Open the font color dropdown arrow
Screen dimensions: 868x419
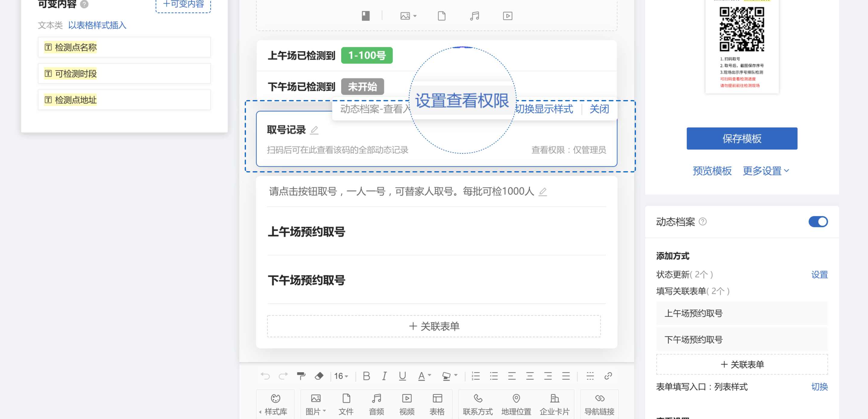point(429,375)
